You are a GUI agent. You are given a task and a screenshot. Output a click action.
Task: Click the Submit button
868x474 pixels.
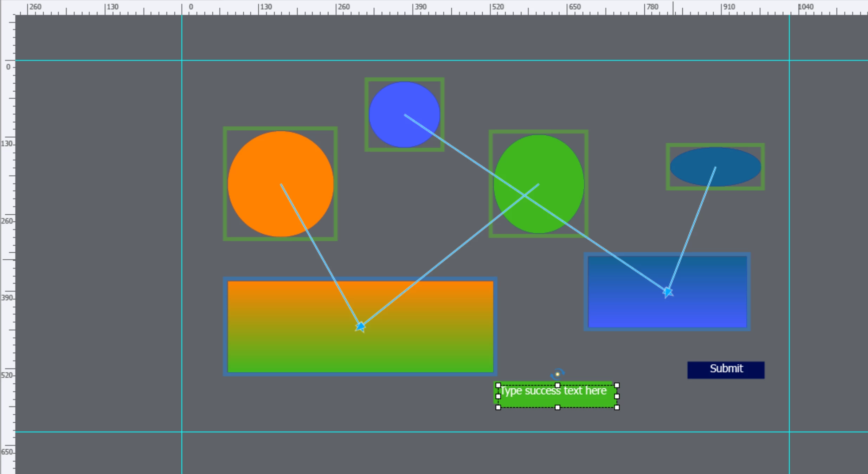point(726,370)
